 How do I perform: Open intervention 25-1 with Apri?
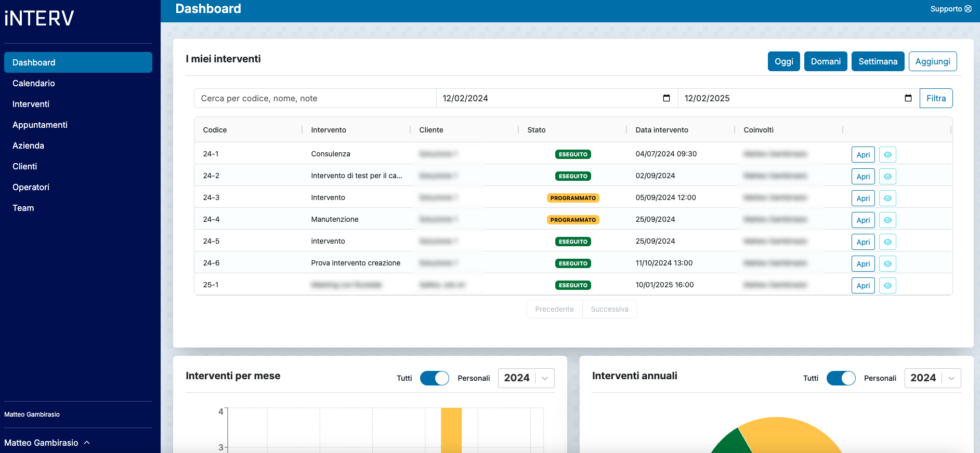click(863, 286)
